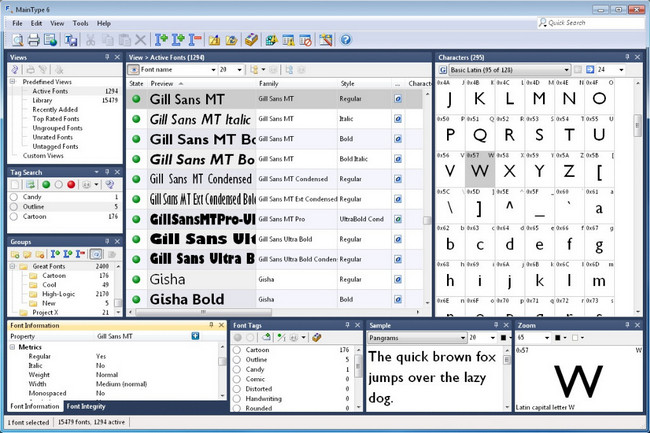This screenshot has width=650, height=433.
Task: Select the letter Q in Characters grid
Action: tap(480, 133)
